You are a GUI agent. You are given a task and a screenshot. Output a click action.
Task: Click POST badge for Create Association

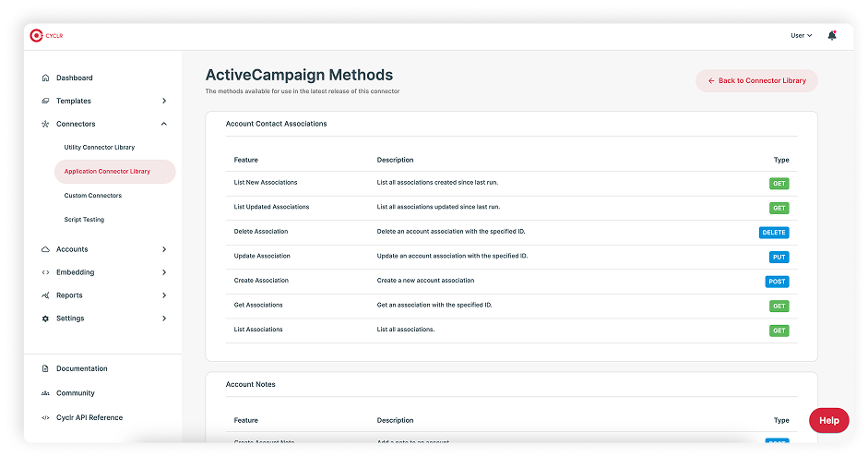777,282
